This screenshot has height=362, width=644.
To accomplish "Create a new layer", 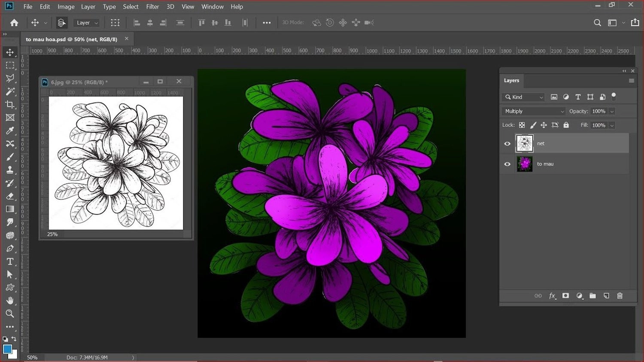I will (606, 296).
